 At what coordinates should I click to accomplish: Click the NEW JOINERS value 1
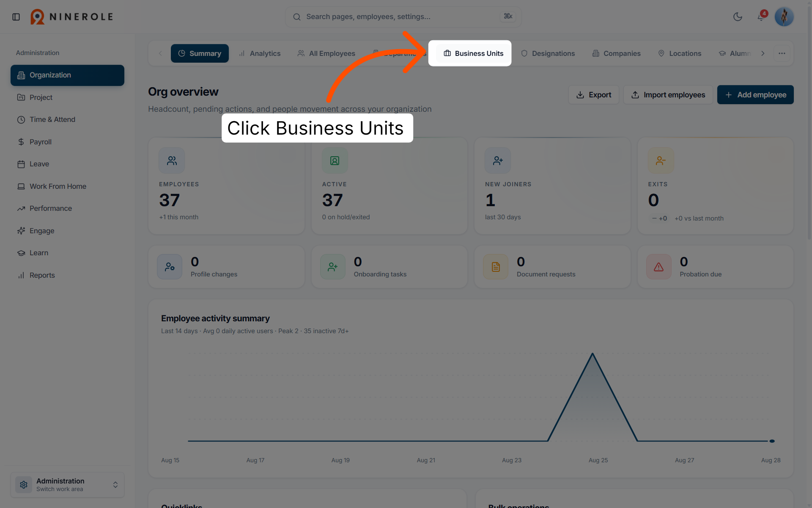point(490,200)
